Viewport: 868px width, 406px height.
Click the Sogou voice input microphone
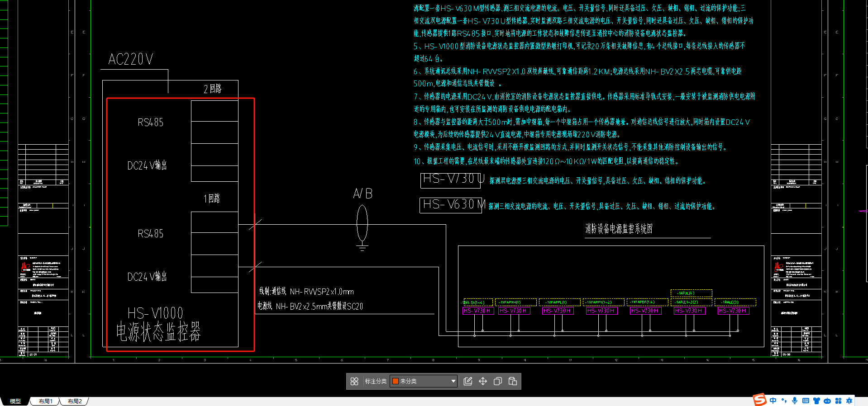(x=795, y=401)
